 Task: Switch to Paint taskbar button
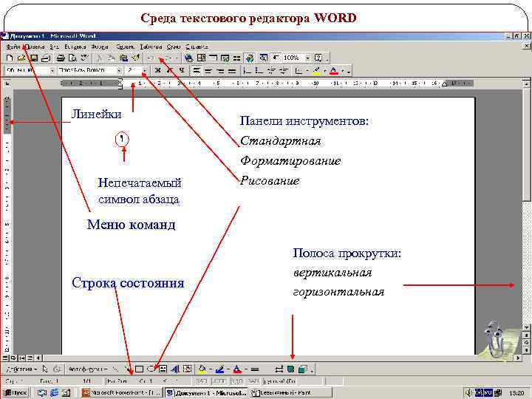pos(291,392)
